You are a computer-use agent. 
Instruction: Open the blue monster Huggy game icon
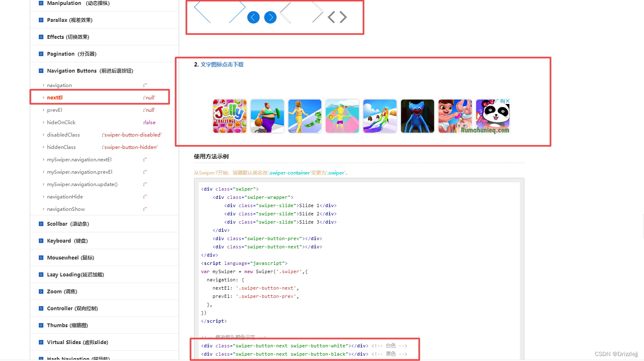(x=417, y=116)
